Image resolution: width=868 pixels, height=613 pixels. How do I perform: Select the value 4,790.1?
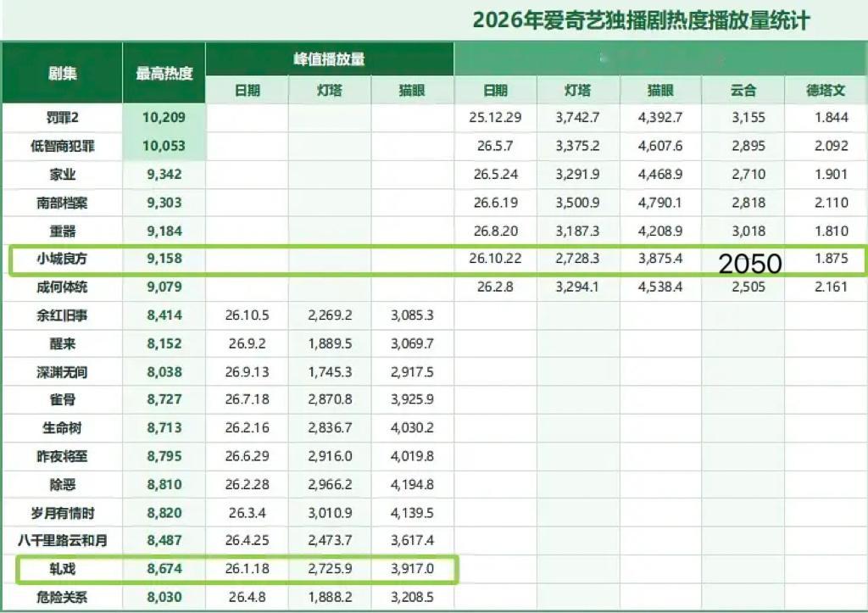point(659,203)
